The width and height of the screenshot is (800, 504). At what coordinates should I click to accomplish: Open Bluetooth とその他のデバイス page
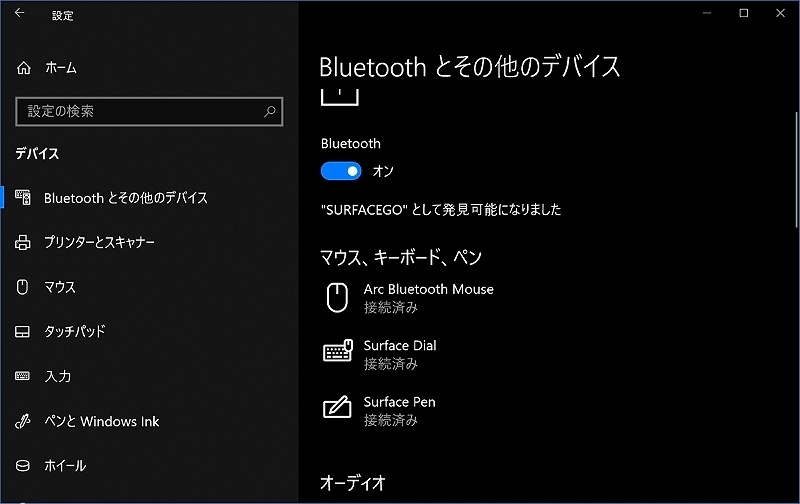click(x=125, y=198)
